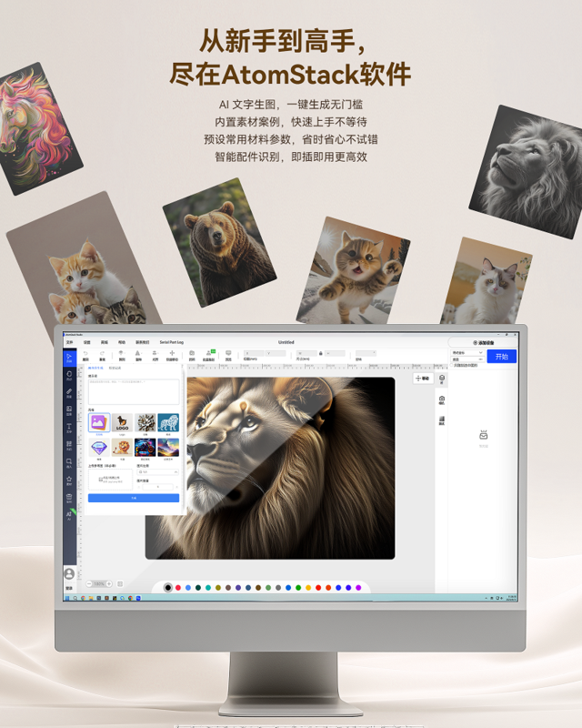Click the redo icon in the toolbar

[x=102, y=353]
